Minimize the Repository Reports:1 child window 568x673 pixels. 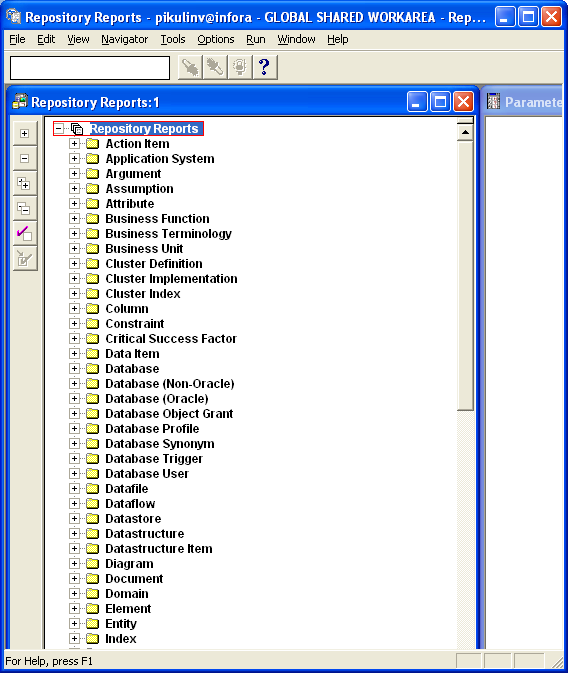click(417, 102)
